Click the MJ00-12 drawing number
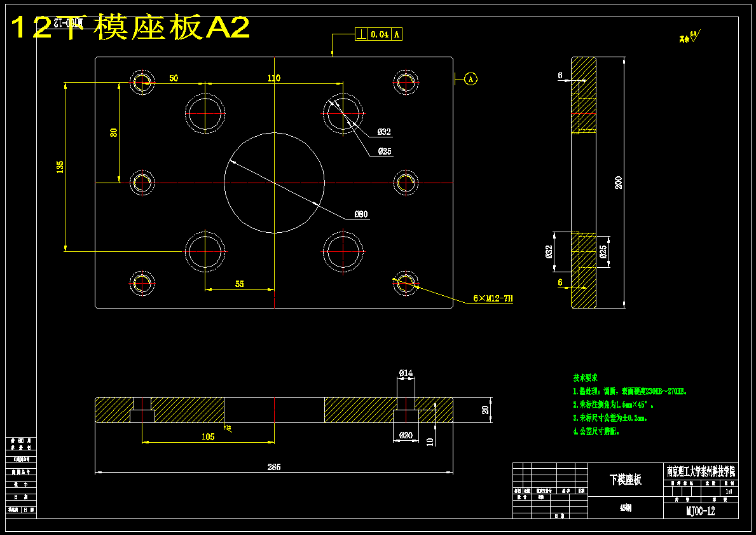 pyautogui.click(x=701, y=511)
